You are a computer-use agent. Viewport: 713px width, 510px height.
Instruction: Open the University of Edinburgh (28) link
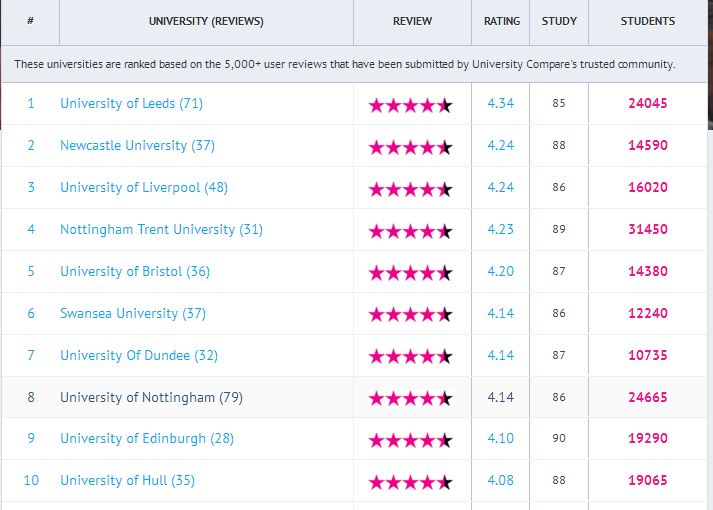(147, 439)
